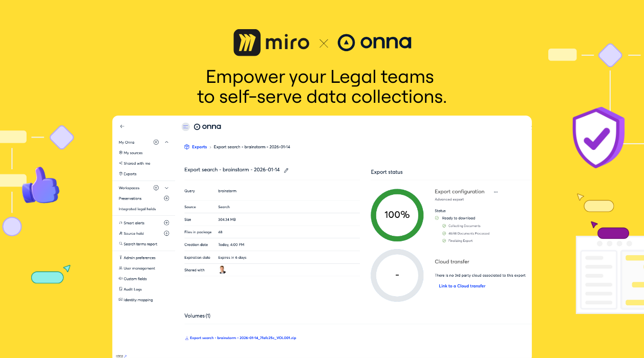Go to Audit Logs

[x=133, y=289]
